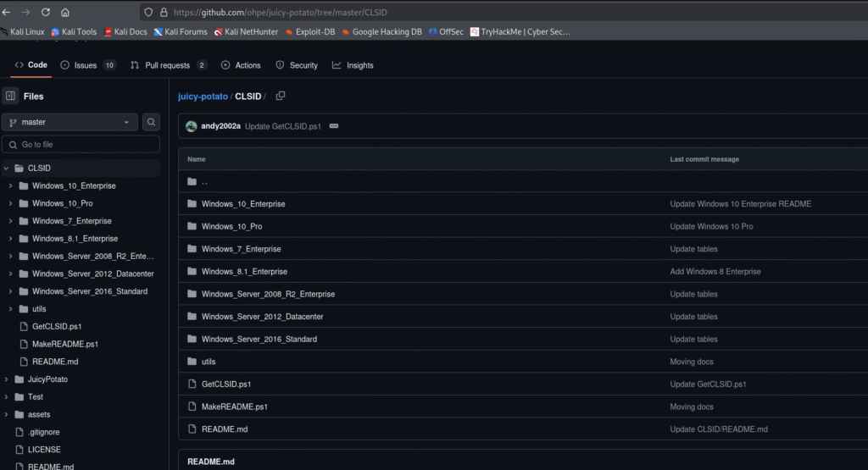
Task: Open Windows_Server_2016_Standard folder in file list
Action: pos(259,339)
